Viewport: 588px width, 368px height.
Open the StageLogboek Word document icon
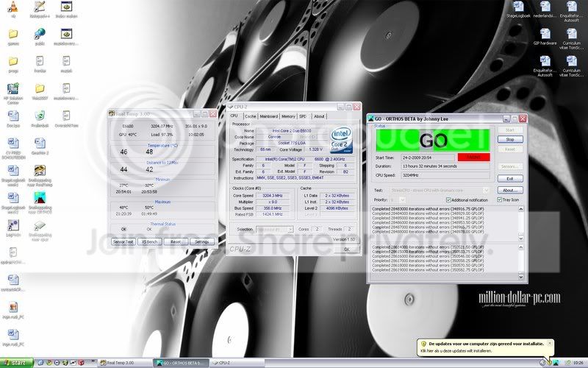coord(518,7)
